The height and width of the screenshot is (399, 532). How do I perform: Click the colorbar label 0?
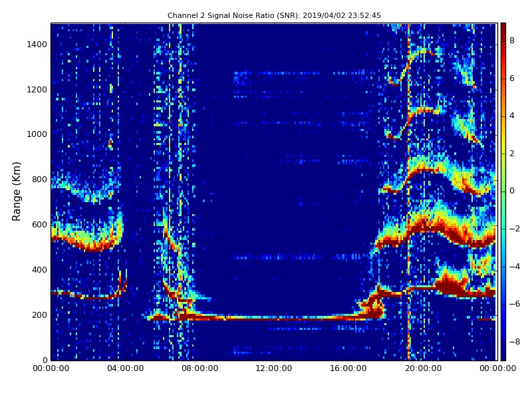512,191
